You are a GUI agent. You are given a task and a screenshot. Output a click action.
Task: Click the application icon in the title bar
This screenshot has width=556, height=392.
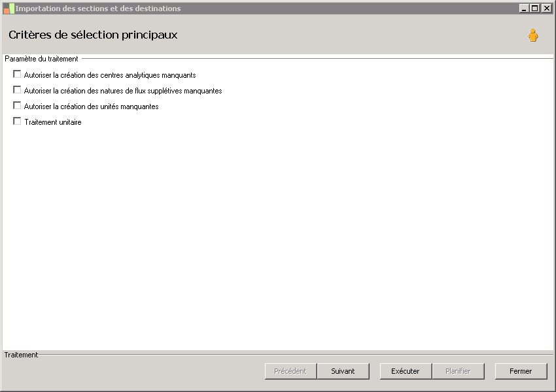[x=9, y=8]
